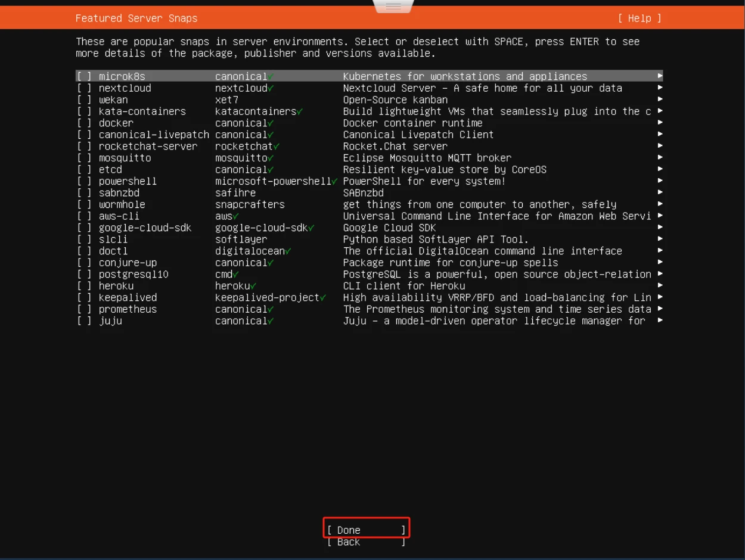Image resolution: width=745 pixels, height=560 pixels.
Task: Toggle the sabnzbd snap checkbox
Action: [84, 192]
